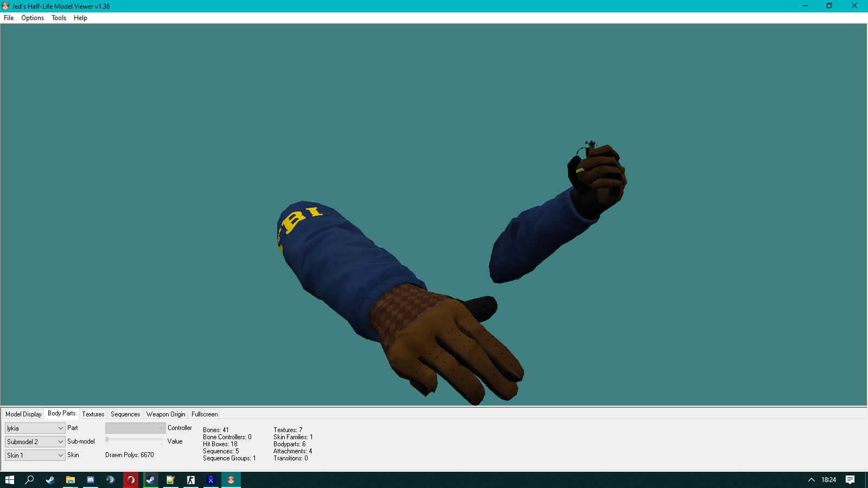Screen dimensions: 868x488
Task: Open the Notepad++ taskbar icon
Action: point(170,480)
